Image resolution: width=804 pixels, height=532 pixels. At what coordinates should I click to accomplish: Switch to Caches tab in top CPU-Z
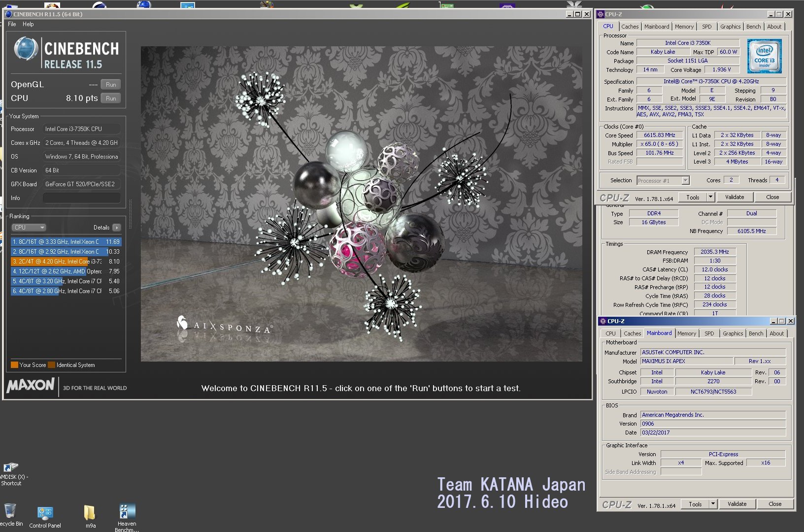coord(630,27)
